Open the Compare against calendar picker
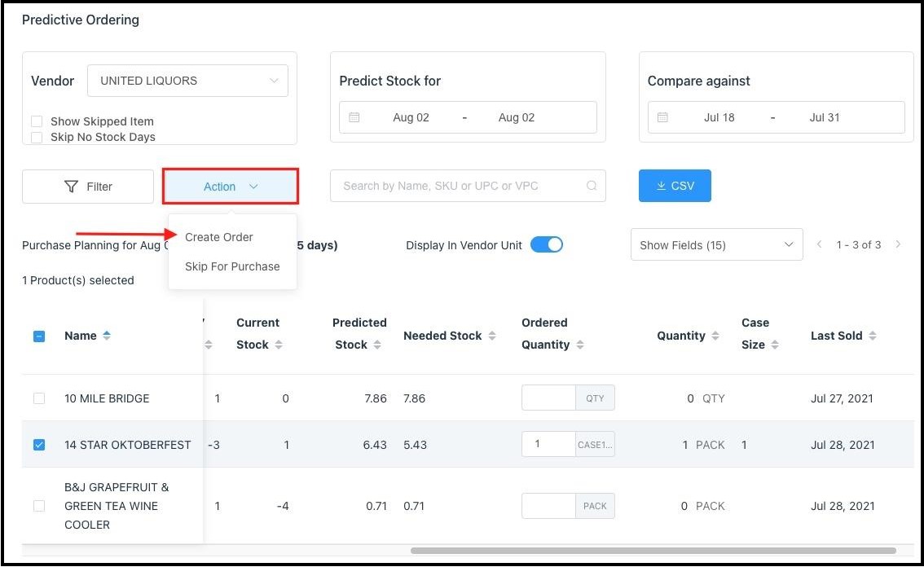The height and width of the screenshot is (567, 924). [662, 116]
